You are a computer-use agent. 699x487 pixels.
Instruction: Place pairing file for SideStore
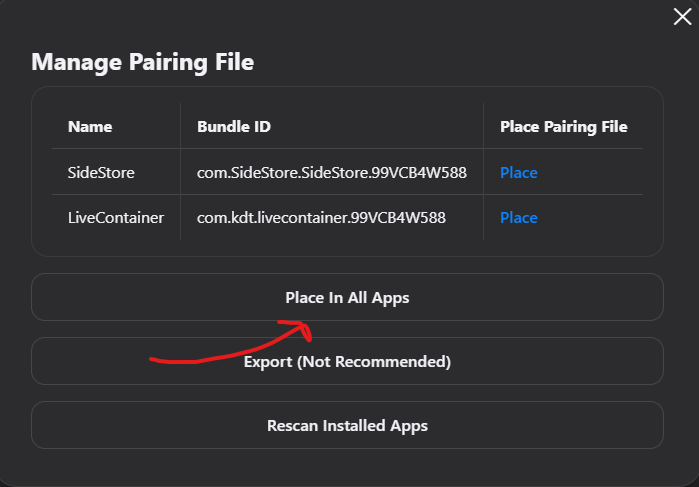518,173
